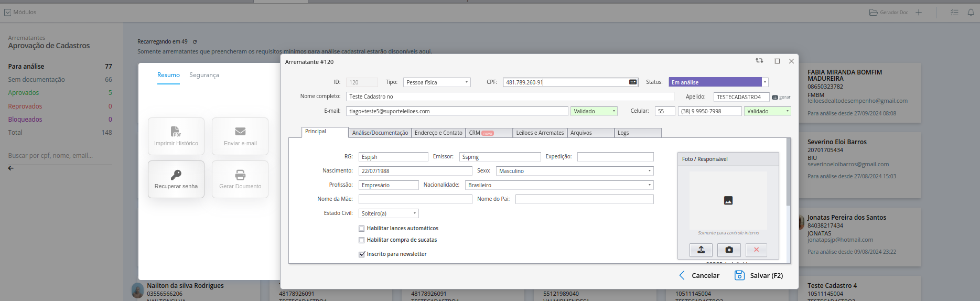The image size is (980, 301).
Task: Click the refresh icon beside Recarregando
Action: tap(195, 42)
